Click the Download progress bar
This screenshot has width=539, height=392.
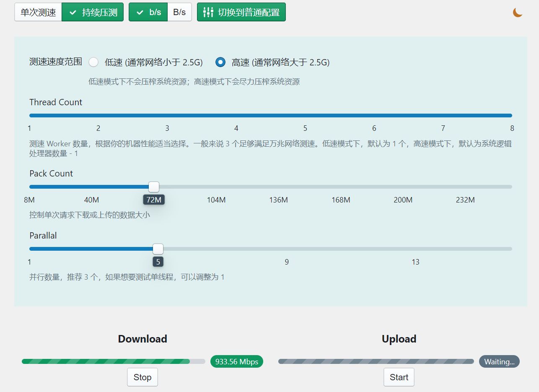(114, 361)
